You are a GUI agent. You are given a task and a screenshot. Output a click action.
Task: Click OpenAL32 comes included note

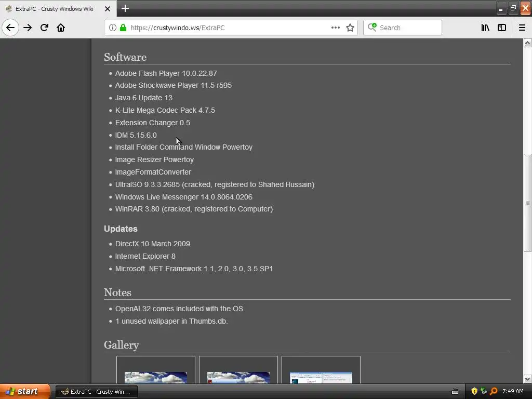180,309
